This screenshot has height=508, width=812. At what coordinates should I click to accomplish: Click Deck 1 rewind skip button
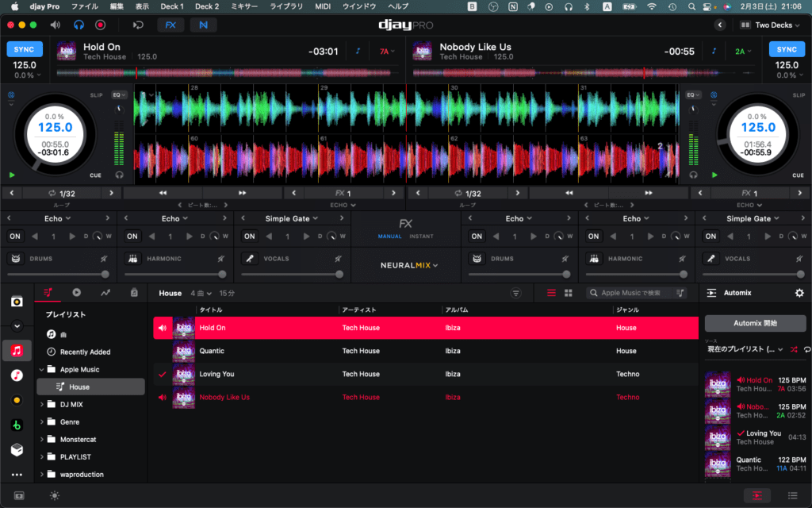pos(163,193)
